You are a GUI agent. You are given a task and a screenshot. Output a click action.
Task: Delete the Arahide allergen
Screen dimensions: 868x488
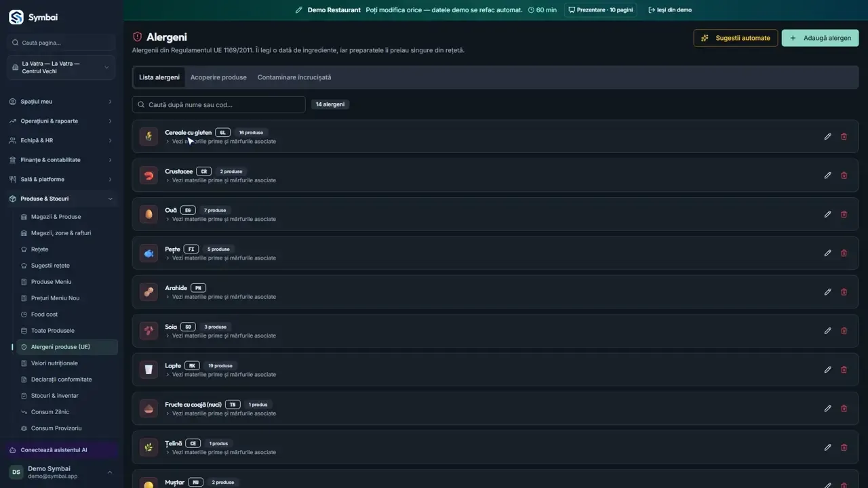(x=844, y=291)
